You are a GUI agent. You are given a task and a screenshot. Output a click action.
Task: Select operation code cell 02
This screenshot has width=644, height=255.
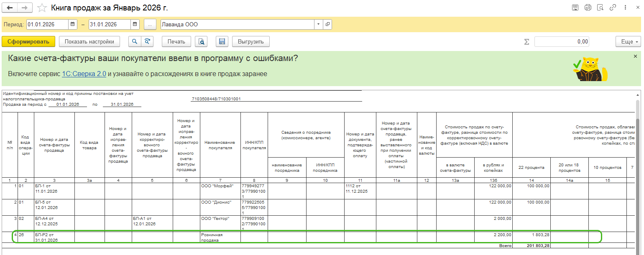click(x=26, y=224)
